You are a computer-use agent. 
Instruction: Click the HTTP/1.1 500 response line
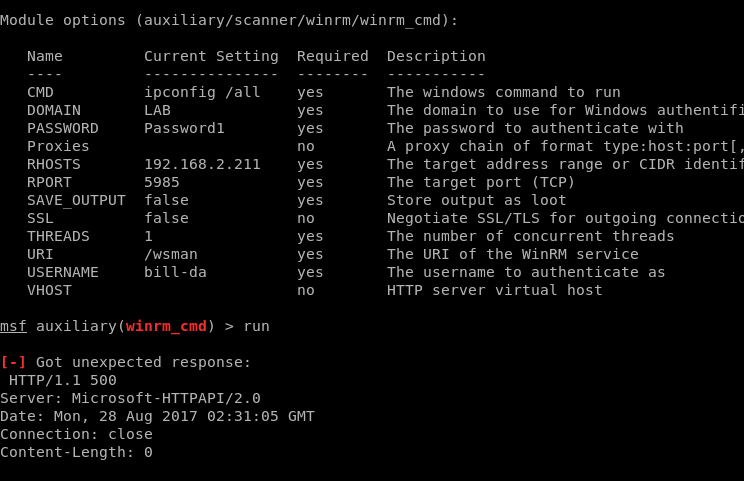tap(63, 380)
